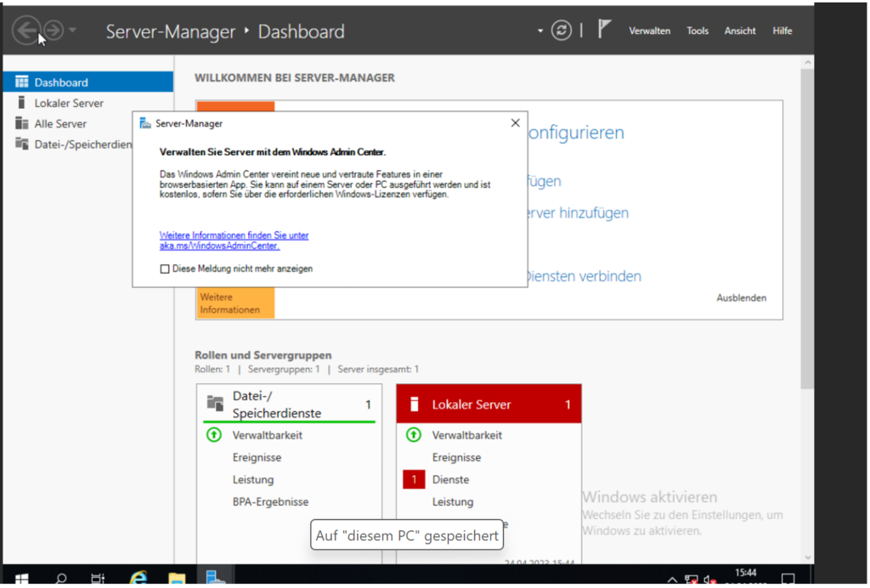Select the Dashboard sidebar item
The width and height of the screenshot is (870, 588).
[x=61, y=82]
